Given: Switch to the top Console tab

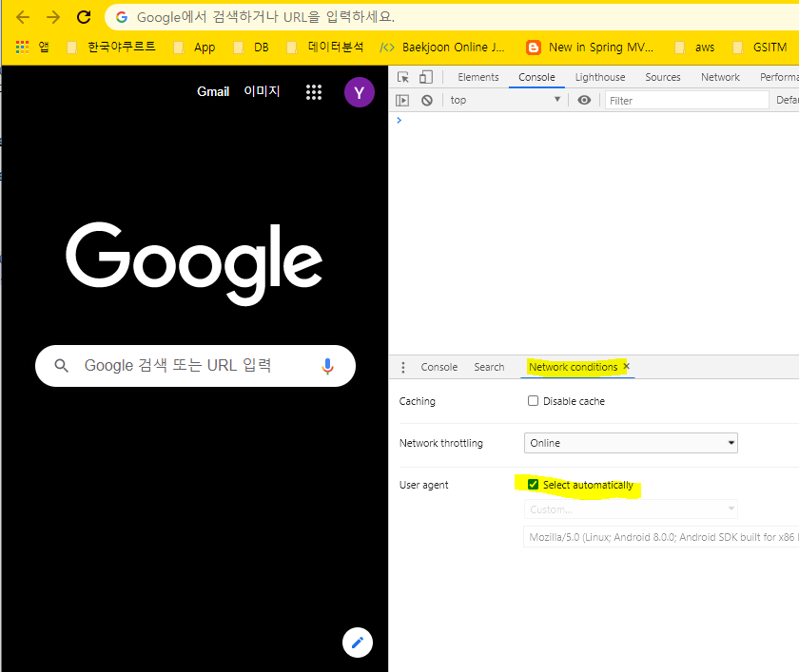Looking at the screenshot, I should (536, 77).
